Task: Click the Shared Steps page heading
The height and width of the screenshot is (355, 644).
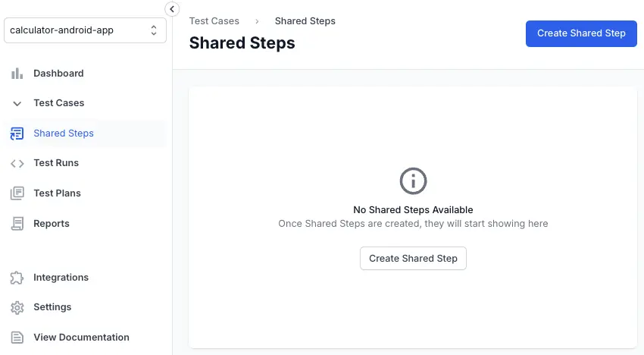Action: click(242, 42)
